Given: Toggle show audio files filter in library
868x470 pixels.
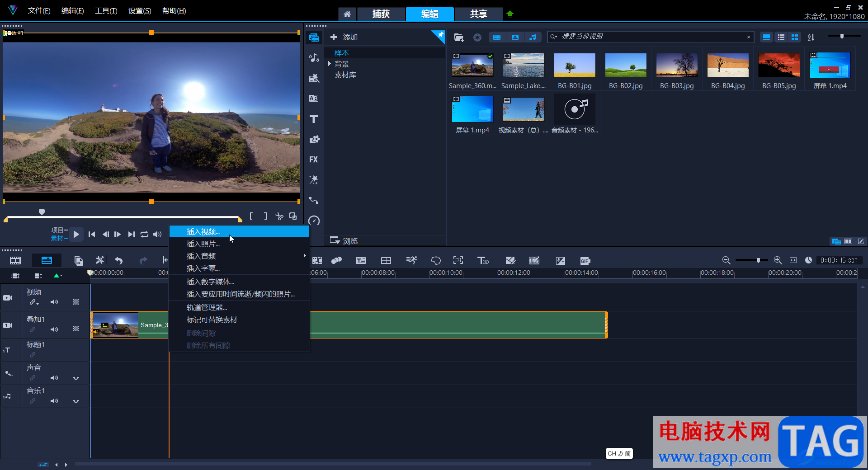Looking at the screenshot, I should point(533,37).
